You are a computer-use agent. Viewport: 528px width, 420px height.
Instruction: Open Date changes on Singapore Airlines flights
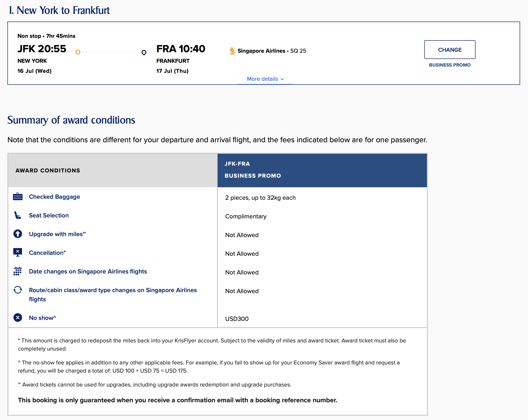88,272
